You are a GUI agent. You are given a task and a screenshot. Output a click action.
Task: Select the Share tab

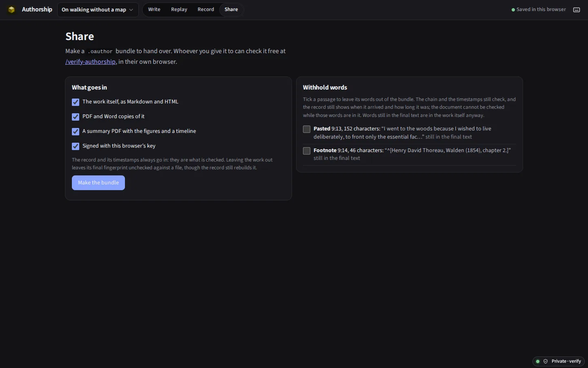pyautogui.click(x=231, y=9)
